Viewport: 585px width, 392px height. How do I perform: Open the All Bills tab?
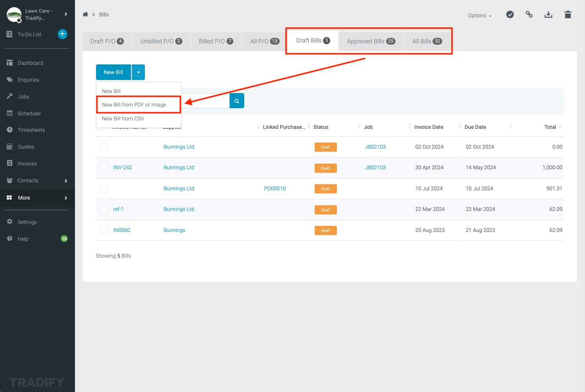(427, 41)
